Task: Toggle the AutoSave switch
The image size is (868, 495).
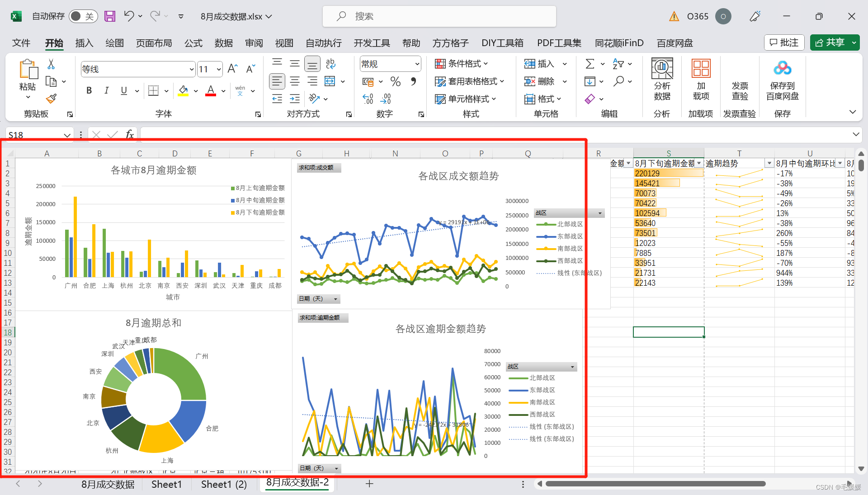Action: click(83, 17)
